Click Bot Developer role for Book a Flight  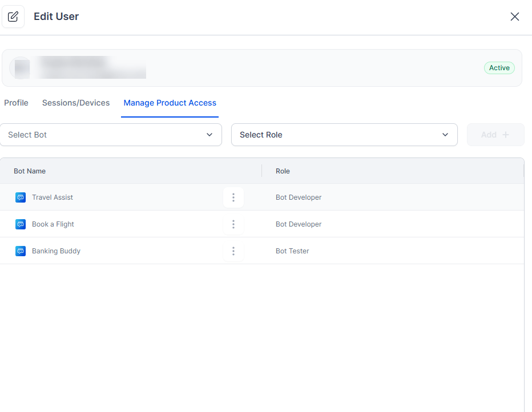[x=298, y=224]
